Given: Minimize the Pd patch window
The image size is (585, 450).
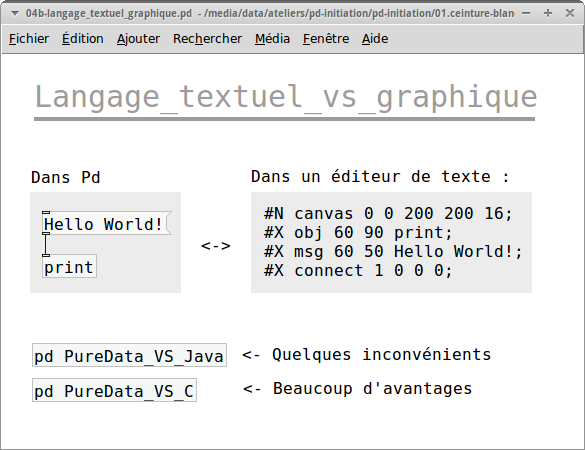Looking at the screenshot, I should [x=526, y=13].
